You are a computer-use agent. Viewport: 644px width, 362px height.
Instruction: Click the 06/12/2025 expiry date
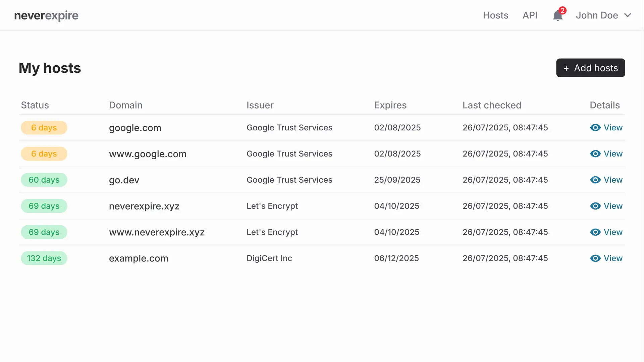coord(396,258)
